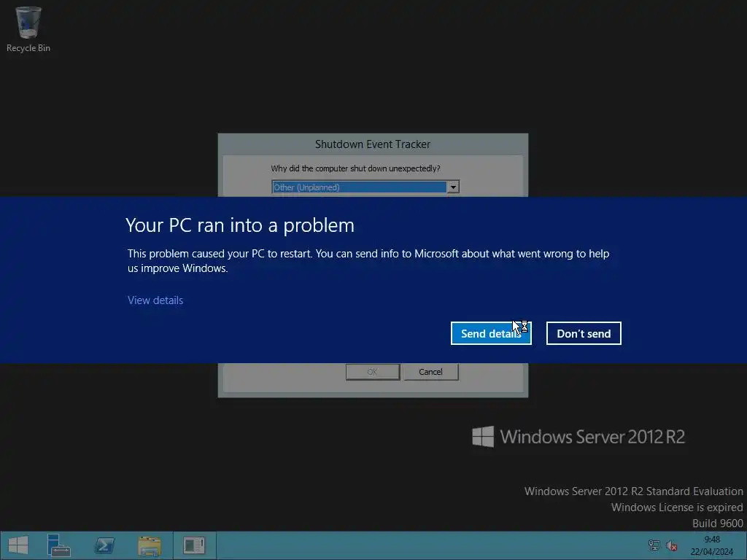Open the Recycle Bin desktop icon
The width and height of the screenshot is (747, 560).
tap(28, 29)
